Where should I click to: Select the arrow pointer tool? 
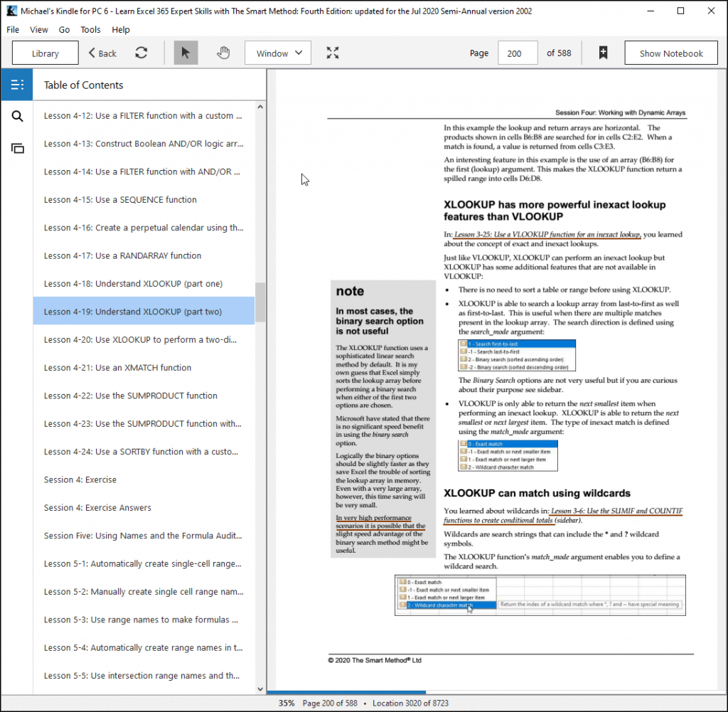click(x=186, y=53)
